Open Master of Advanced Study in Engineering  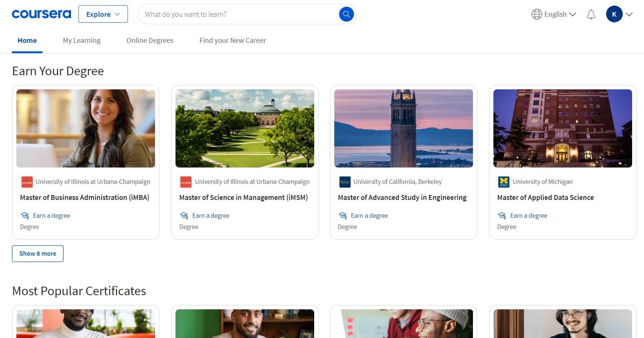(402, 197)
